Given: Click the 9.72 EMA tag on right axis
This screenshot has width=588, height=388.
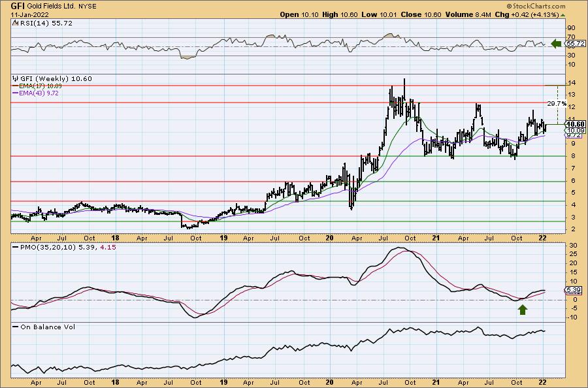Looking at the screenshot, I should click(574, 135).
